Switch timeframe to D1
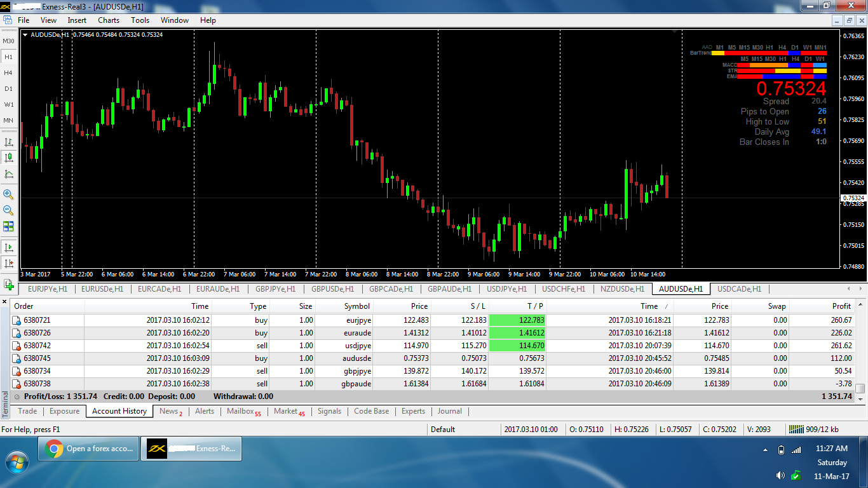 [x=8, y=88]
